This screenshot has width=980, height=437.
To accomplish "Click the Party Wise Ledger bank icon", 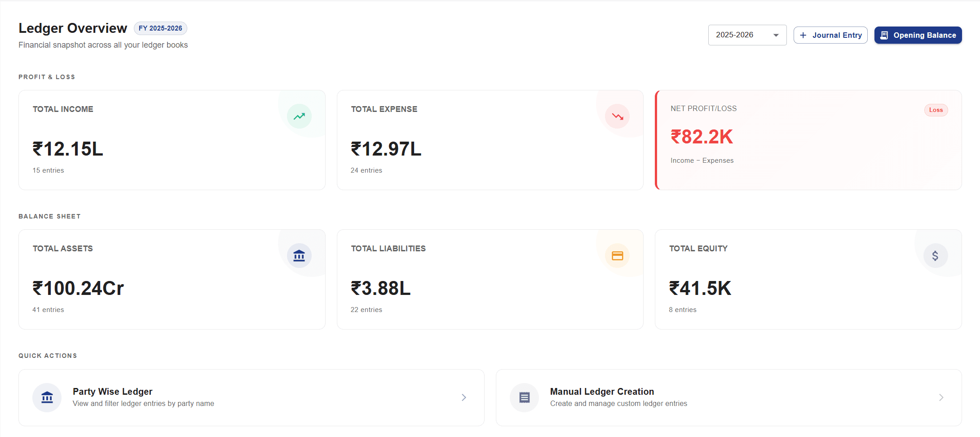I will point(47,397).
